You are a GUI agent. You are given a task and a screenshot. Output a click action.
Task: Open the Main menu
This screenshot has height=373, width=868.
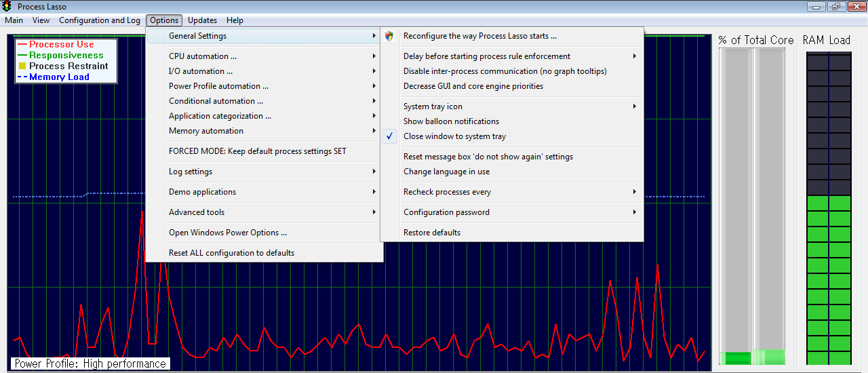click(14, 20)
